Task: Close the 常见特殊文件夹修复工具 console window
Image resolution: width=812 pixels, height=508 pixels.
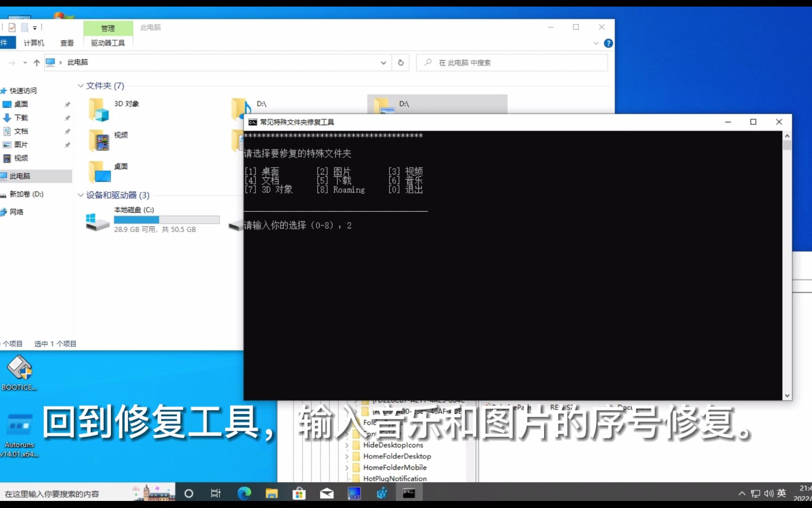Action: [x=779, y=122]
